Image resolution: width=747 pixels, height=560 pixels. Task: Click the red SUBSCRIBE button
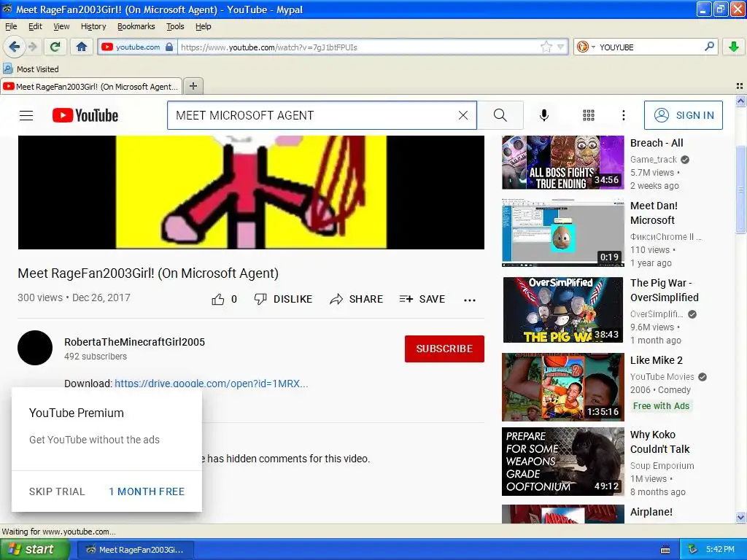(444, 349)
